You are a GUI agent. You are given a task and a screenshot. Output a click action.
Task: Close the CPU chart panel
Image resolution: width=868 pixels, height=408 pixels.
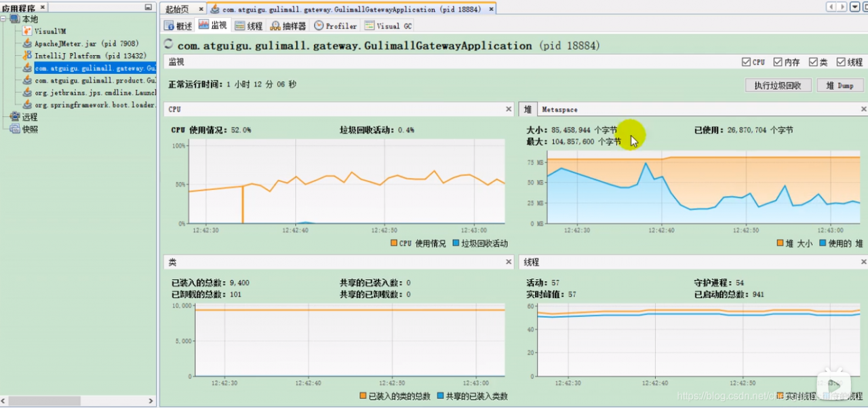(509, 109)
